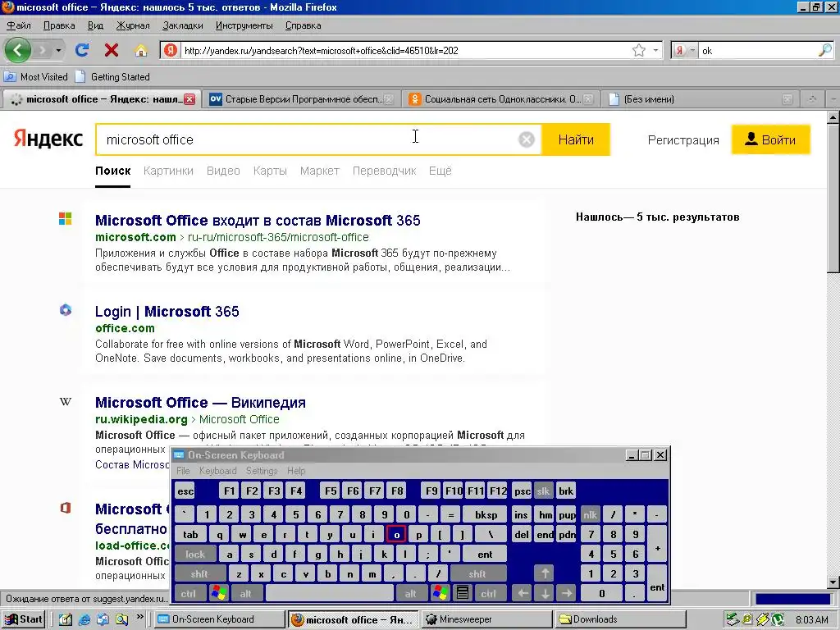This screenshot has height=630, width=840.
Task: Click the esc key on On-Screen Keyboard
Action: click(x=186, y=491)
